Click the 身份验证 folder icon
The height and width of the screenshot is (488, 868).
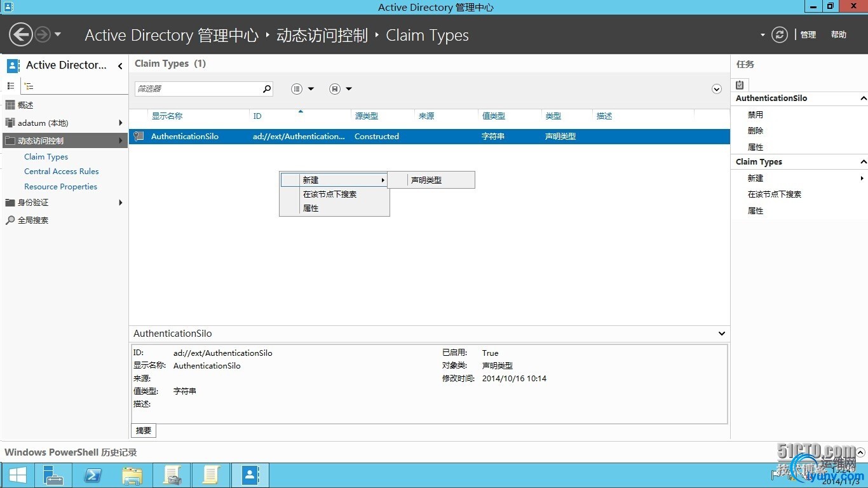[x=10, y=203]
